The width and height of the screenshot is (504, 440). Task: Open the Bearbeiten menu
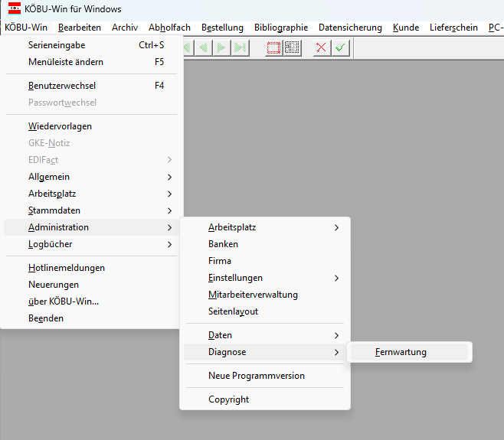pyautogui.click(x=80, y=28)
